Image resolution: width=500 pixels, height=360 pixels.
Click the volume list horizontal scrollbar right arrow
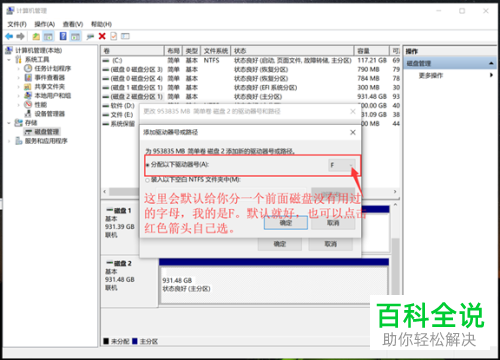coord(395,192)
